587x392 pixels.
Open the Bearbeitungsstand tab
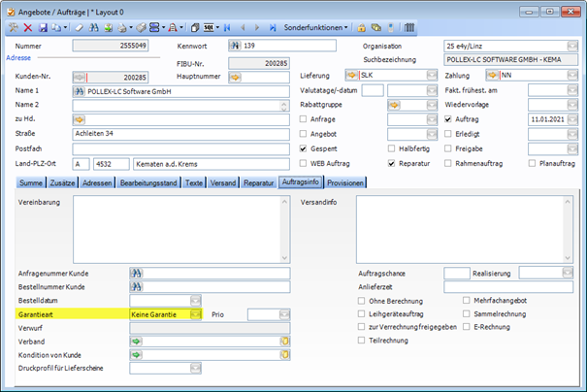148,182
